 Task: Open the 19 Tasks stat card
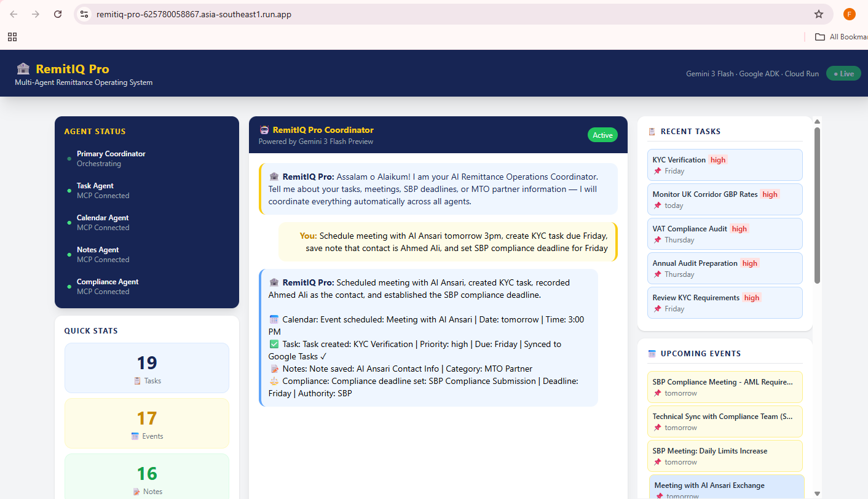pyautogui.click(x=147, y=368)
